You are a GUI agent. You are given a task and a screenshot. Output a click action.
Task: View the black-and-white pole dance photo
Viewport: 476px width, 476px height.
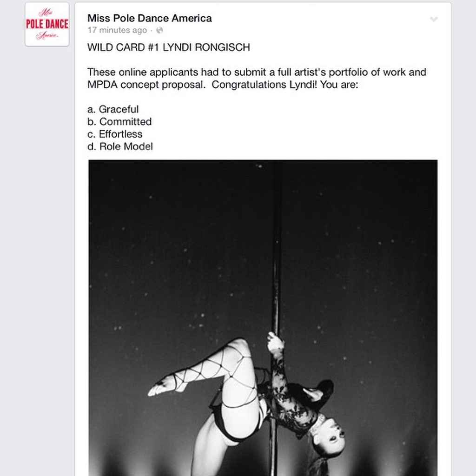coord(263,317)
